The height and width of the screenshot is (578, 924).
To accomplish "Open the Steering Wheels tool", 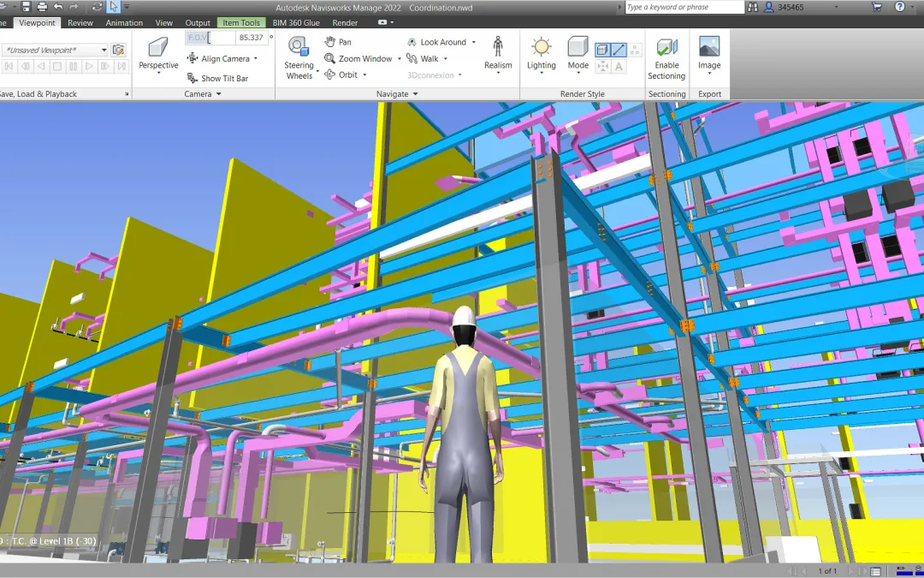I will (x=299, y=57).
